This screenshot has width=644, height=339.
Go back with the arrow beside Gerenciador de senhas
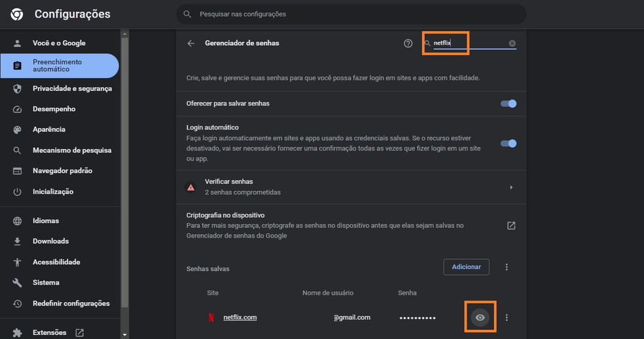[x=191, y=43]
